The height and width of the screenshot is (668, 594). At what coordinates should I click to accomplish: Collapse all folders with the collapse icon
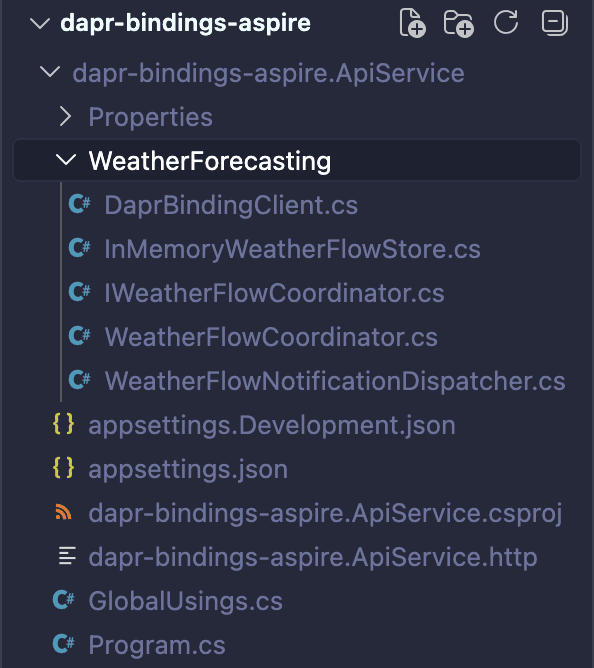[554, 23]
